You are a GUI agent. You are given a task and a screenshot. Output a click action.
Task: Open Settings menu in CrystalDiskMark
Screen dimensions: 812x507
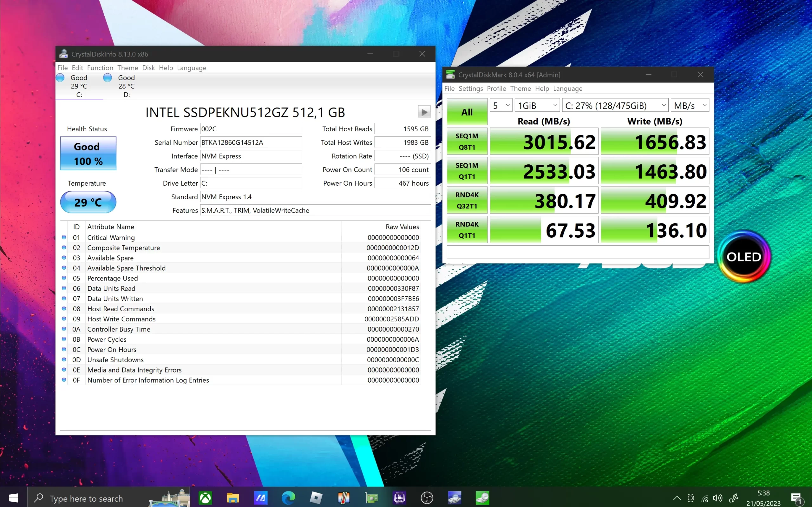coord(470,89)
